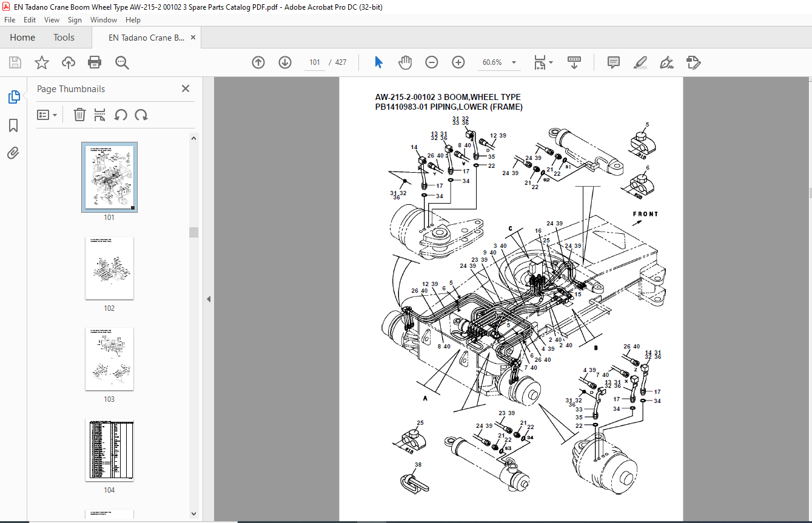Viewport: 812px width, 523px height.
Task: Select the EN Tadano Crane document tab
Action: pyautogui.click(x=146, y=38)
